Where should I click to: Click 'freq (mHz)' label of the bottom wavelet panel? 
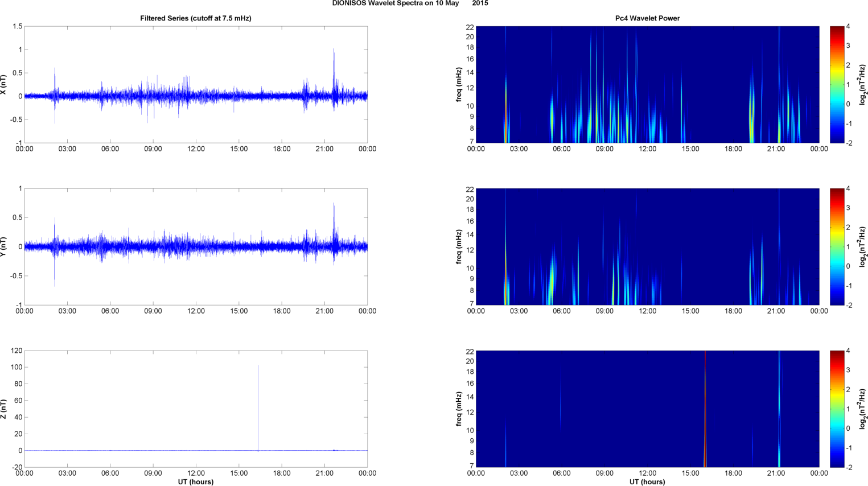point(459,409)
